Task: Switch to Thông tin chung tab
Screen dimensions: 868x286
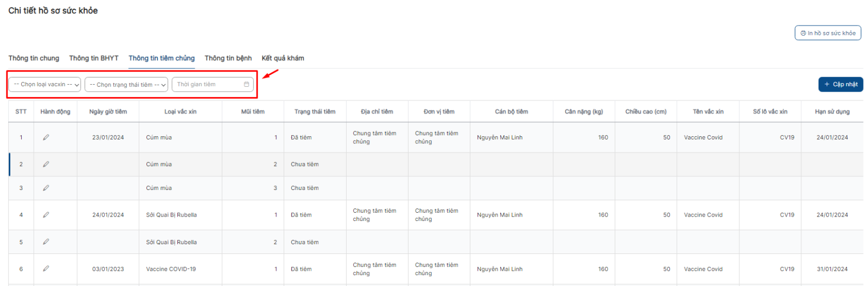Action: pyautogui.click(x=34, y=58)
